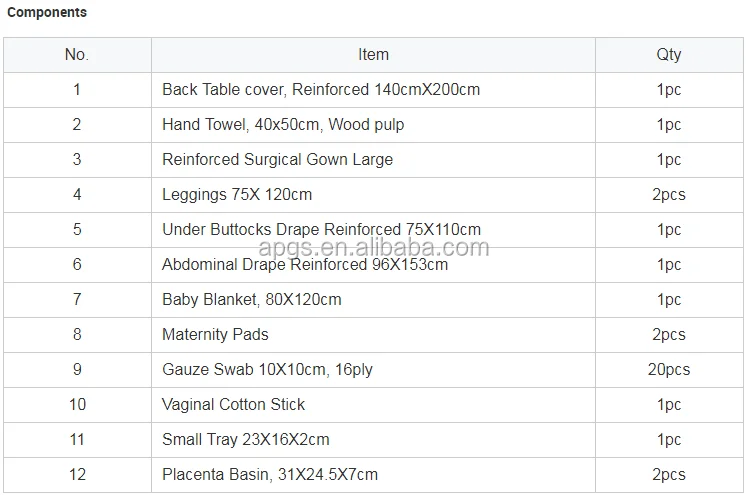Select the Placenta Basin item cell
Screen dimensions: 746x495
(x=270, y=475)
